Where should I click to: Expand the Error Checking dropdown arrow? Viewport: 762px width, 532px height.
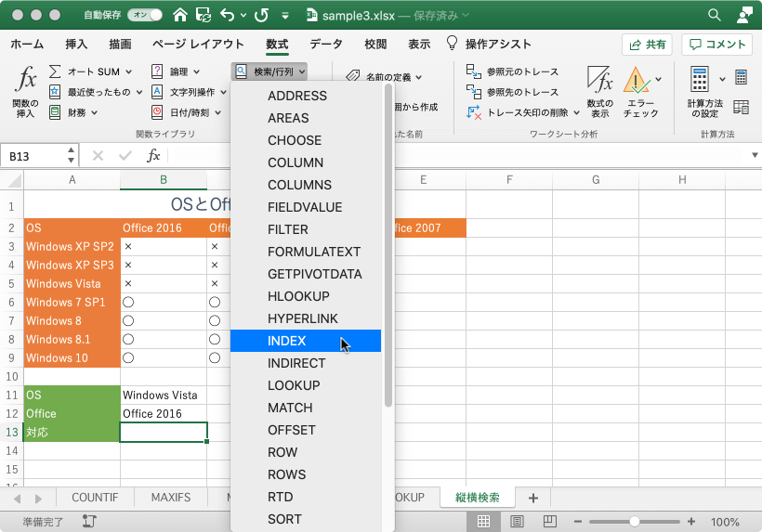coord(659,79)
